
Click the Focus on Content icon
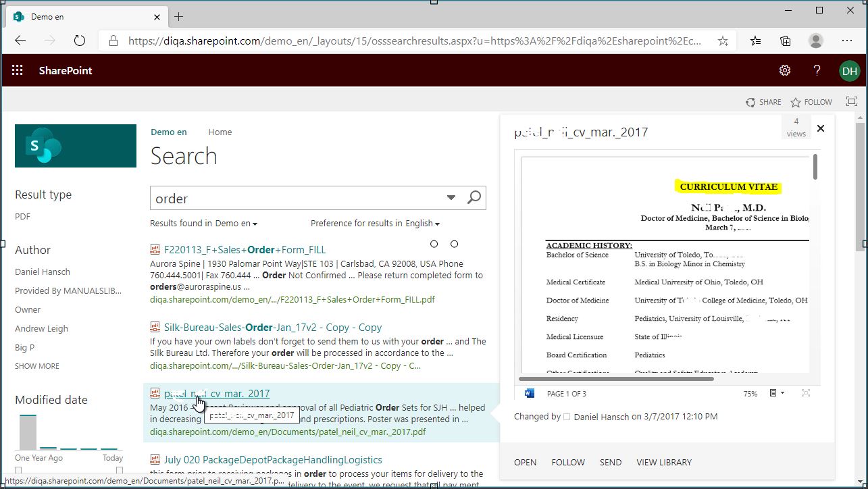[852, 102]
